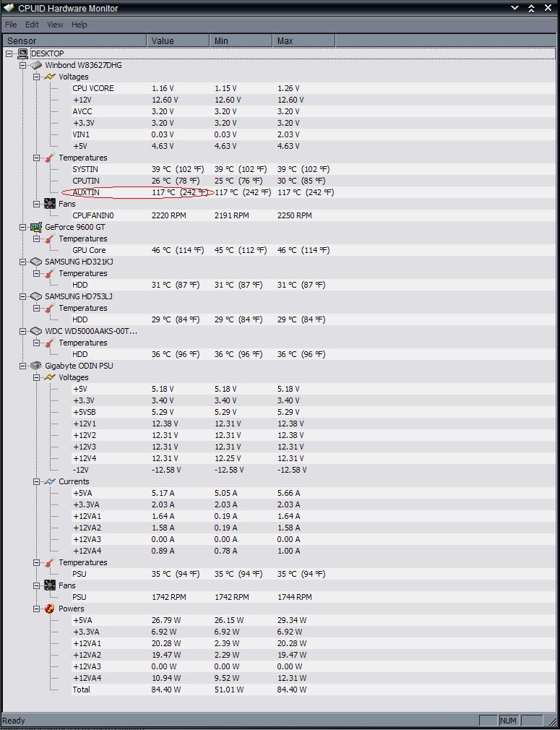The width and height of the screenshot is (560, 730).
Task: Click the Winbond W83627DHG chip icon
Action: pyautogui.click(x=36, y=65)
